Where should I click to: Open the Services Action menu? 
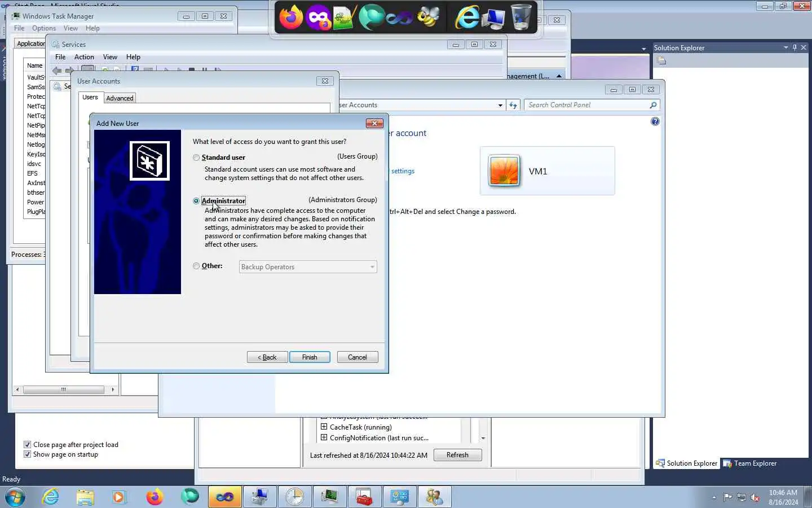point(84,57)
